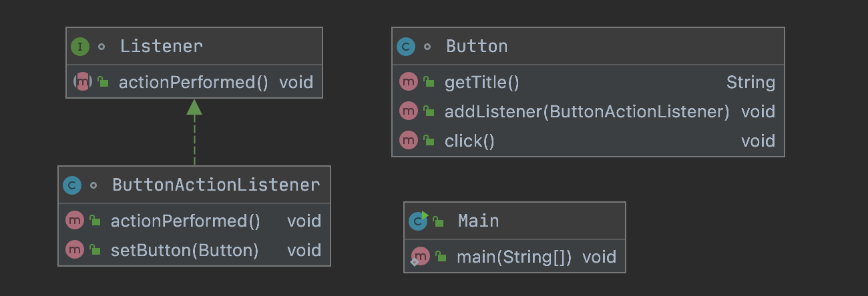The height and width of the screenshot is (296, 868).
Task: Click the method icon beside setButton(Button)
Action: (74, 250)
